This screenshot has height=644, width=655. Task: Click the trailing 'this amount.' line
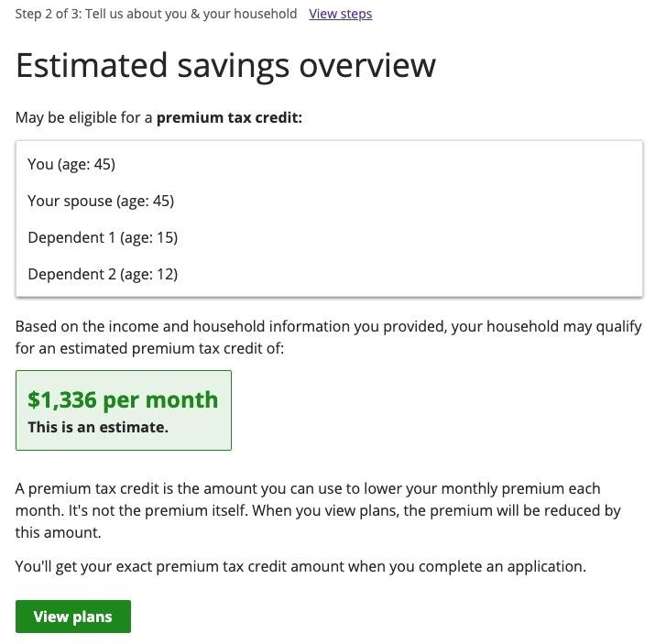pos(59,532)
